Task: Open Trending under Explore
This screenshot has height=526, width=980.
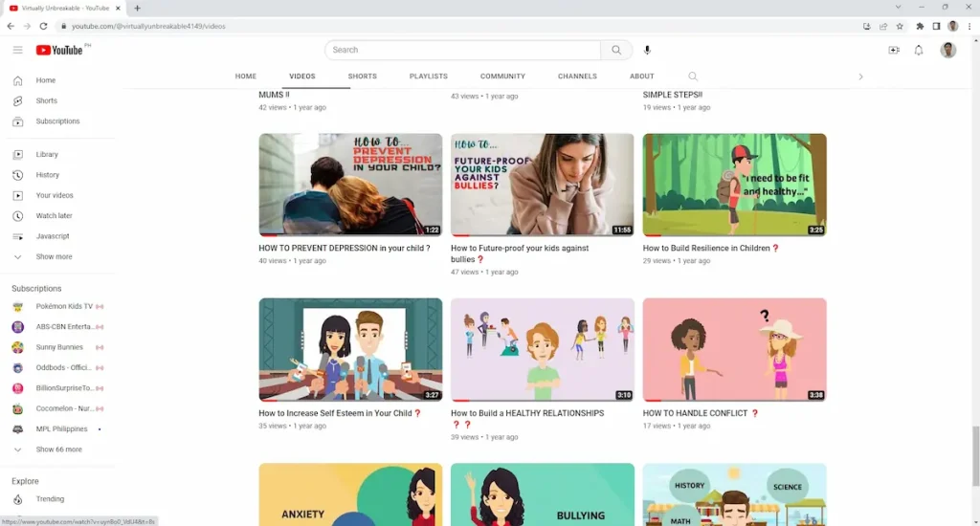Action: pos(50,499)
